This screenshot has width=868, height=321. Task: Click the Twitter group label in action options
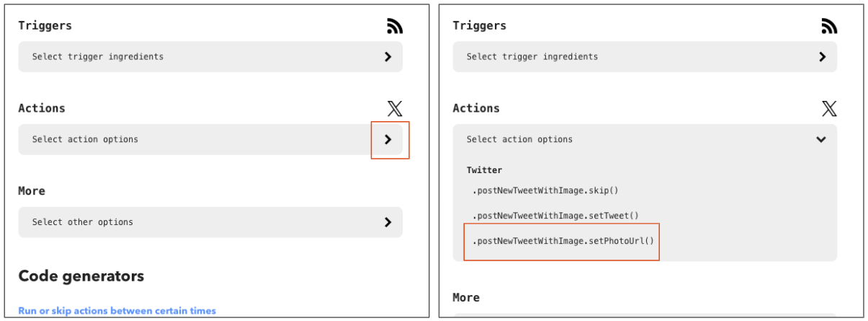(484, 170)
